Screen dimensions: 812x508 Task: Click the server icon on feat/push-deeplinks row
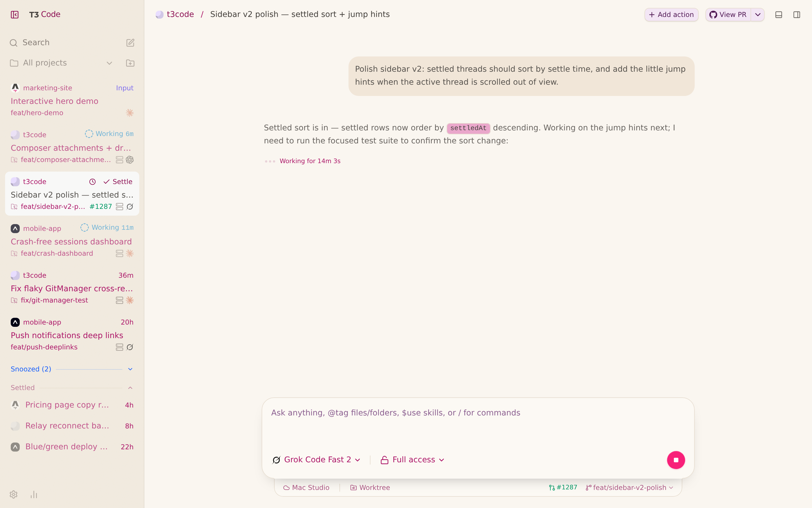[120, 347]
